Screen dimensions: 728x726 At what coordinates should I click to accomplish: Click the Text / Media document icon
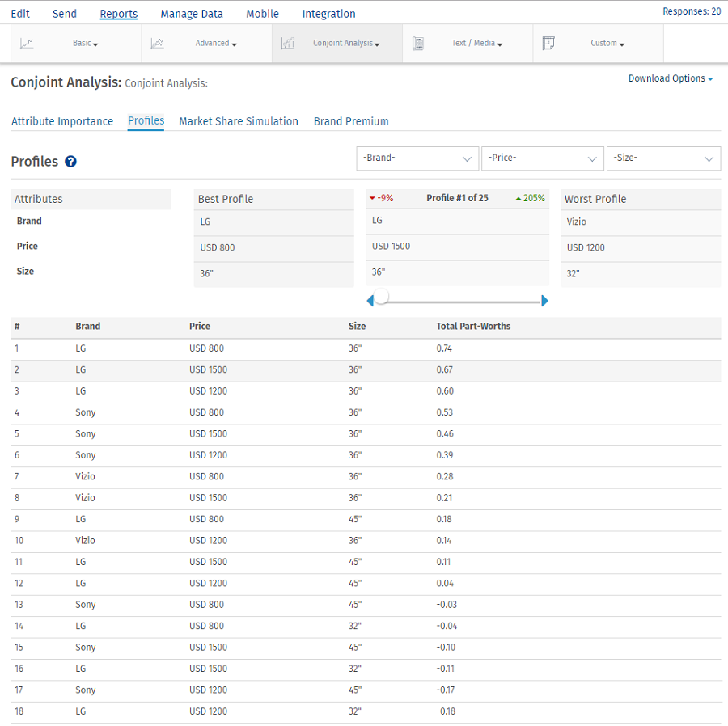(x=418, y=44)
